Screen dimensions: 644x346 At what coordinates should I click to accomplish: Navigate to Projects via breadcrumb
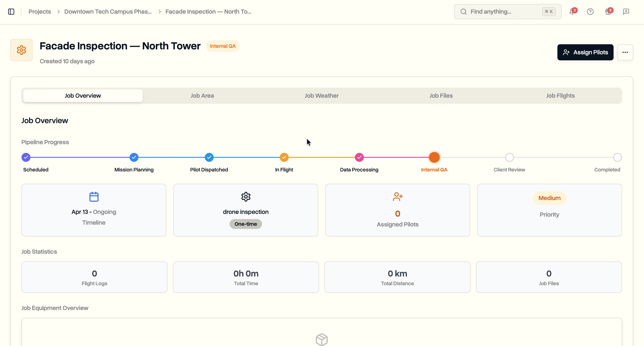coord(40,11)
